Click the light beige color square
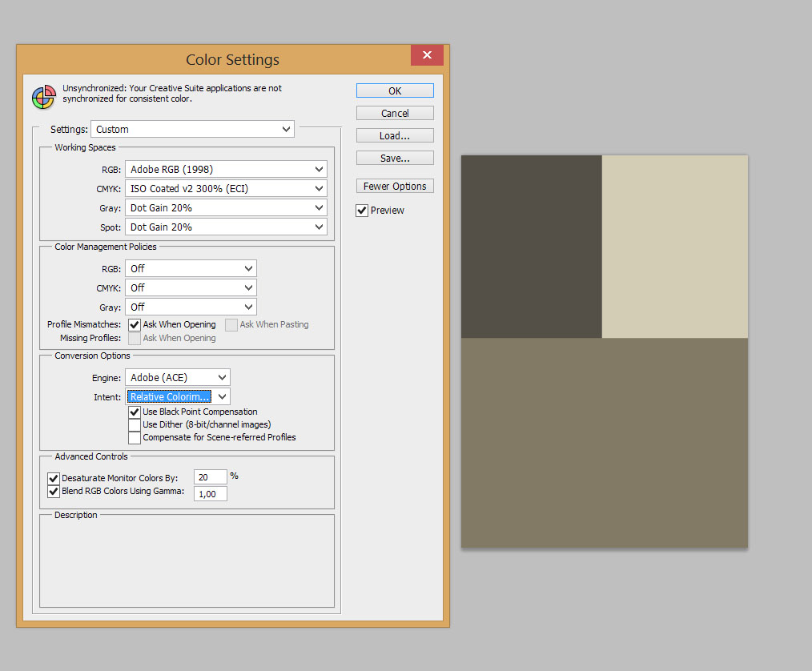 pyautogui.click(x=675, y=247)
